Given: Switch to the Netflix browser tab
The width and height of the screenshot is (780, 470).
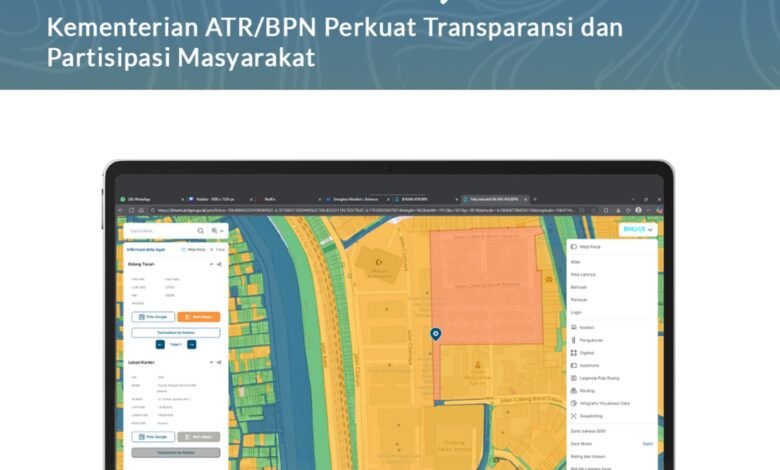Looking at the screenshot, I should pyautogui.click(x=289, y=199).
